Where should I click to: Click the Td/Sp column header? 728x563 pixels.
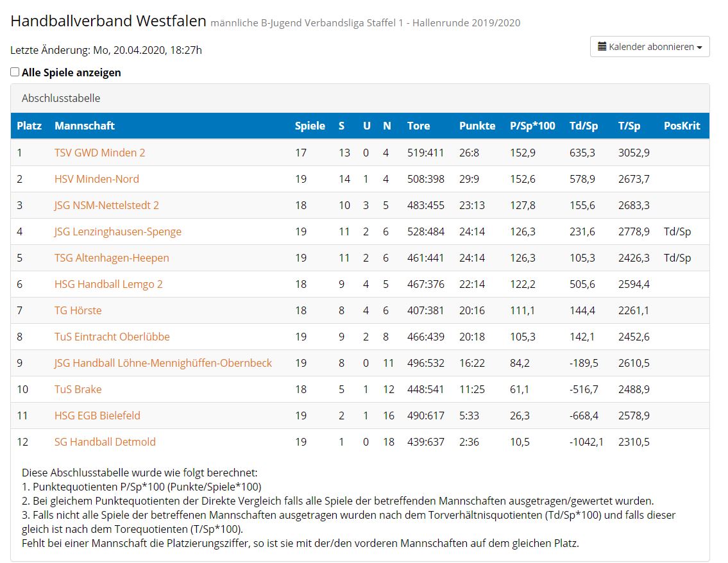pos(584,126)
